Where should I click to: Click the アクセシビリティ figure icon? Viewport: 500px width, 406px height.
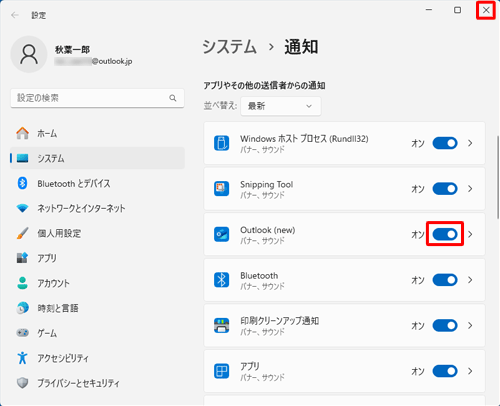[x=22, y=358]
